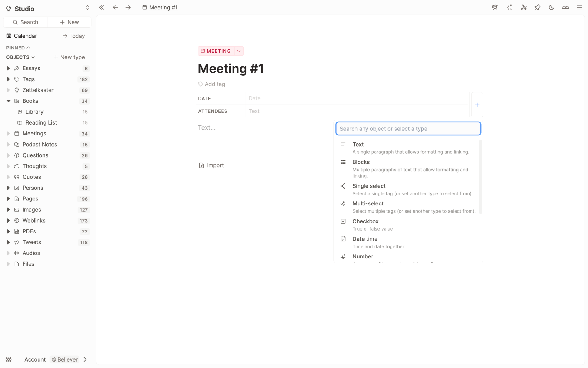This screenshot has width=588, height=368.
Task: Open the graph view icon in the toolbar
Action: click(x=524, y=7)
